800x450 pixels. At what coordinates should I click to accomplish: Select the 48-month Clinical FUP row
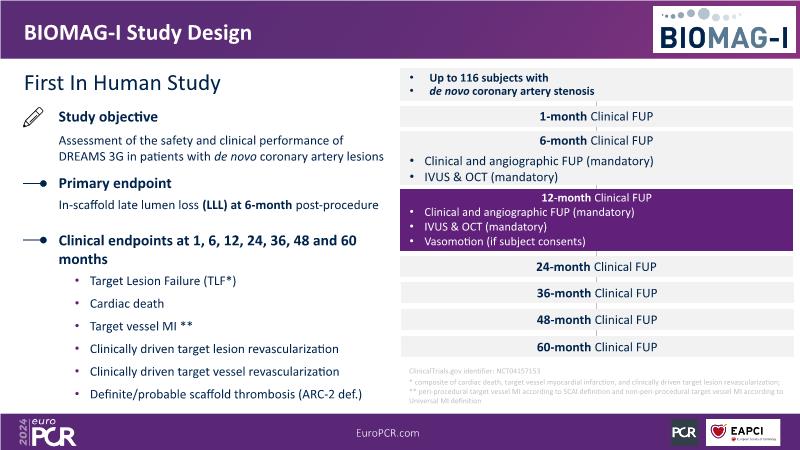pyautogui.click(x=596, y=320)
